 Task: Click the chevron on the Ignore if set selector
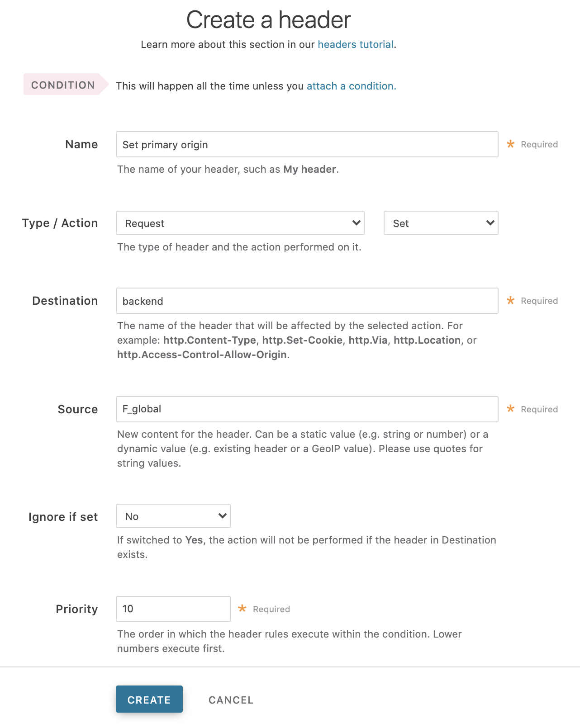point(221,515)
